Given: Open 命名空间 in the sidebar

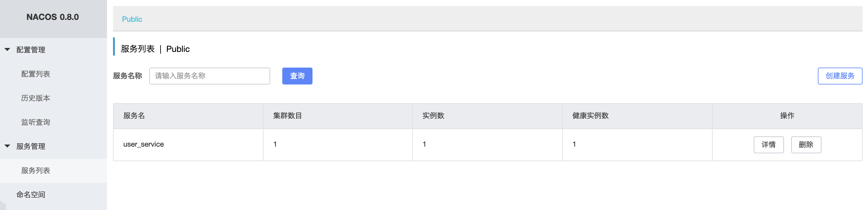Looking at the screenshot, I should coord(31,195).
